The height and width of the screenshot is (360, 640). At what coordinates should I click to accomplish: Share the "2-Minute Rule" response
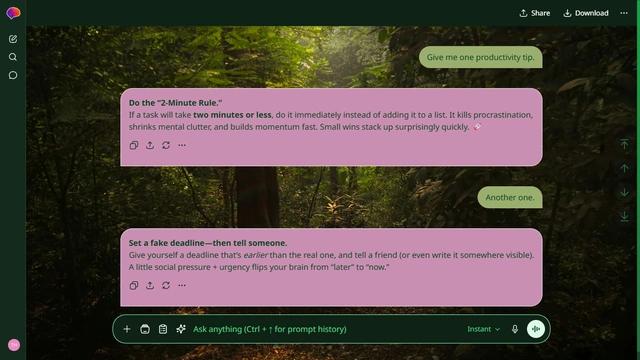[x=150, y=145]
